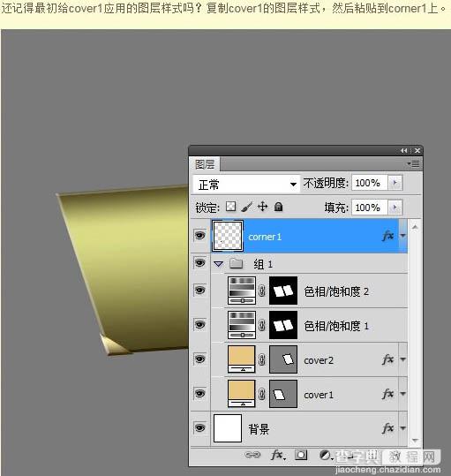Image resolution: width=451 pixels, height=476 pixels.
Task: Click the fx icon on cover2 layer
Action: [388, 359]
